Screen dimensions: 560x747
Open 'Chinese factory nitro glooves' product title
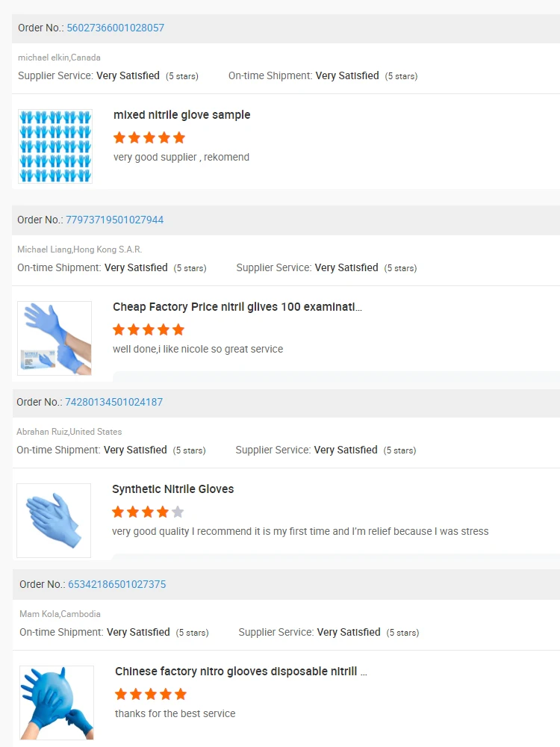pos(240,672)
